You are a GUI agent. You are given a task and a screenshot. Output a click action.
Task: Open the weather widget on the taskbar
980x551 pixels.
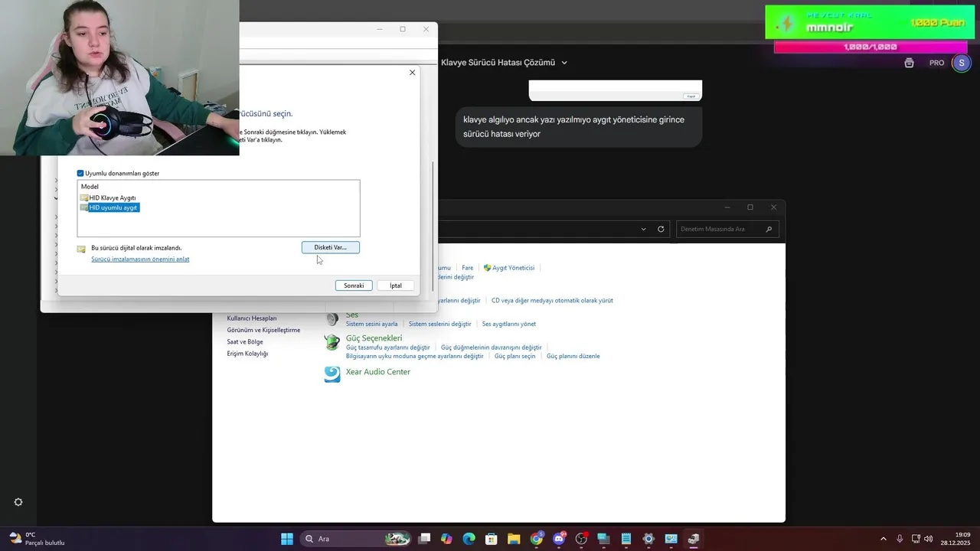37,539
